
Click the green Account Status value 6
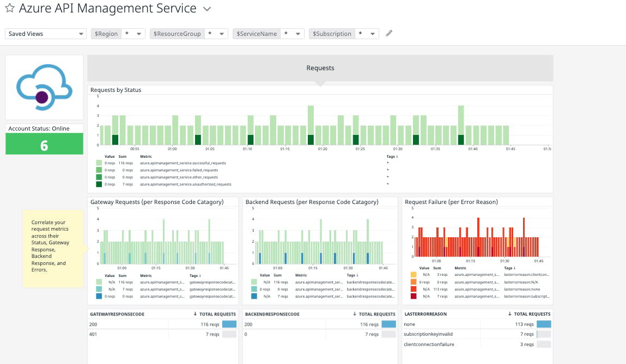(x=44, y=145)
